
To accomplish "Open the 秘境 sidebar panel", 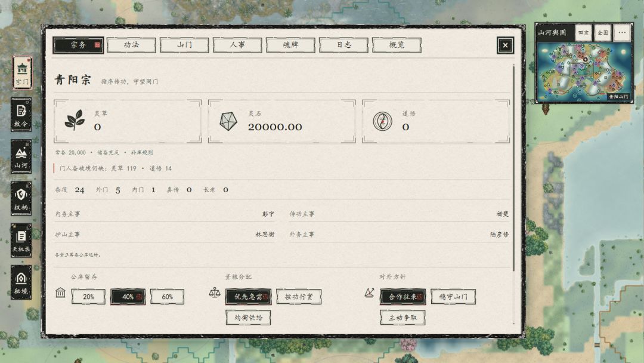I will pyautogui.click(x=21, y=282).
